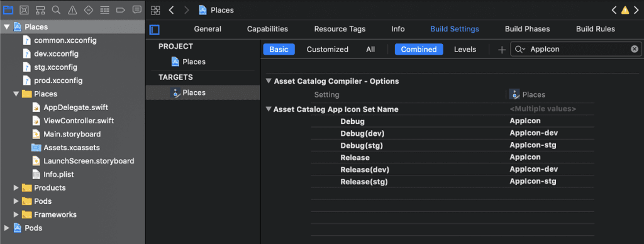Add a build setting with plus button
Viewport: 644px width, 244px height.
(501, 50)
